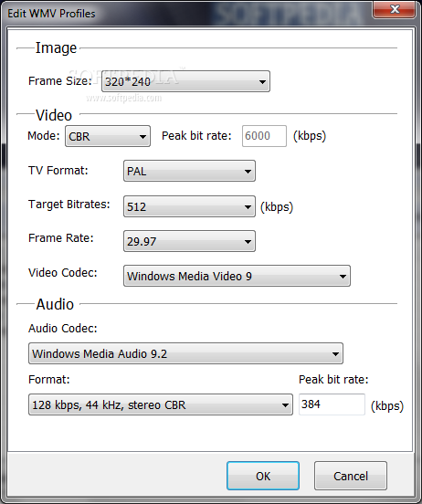Click the Audio Codec label
This screenshot has width=422, height=504.
click(x=63, y=328)
